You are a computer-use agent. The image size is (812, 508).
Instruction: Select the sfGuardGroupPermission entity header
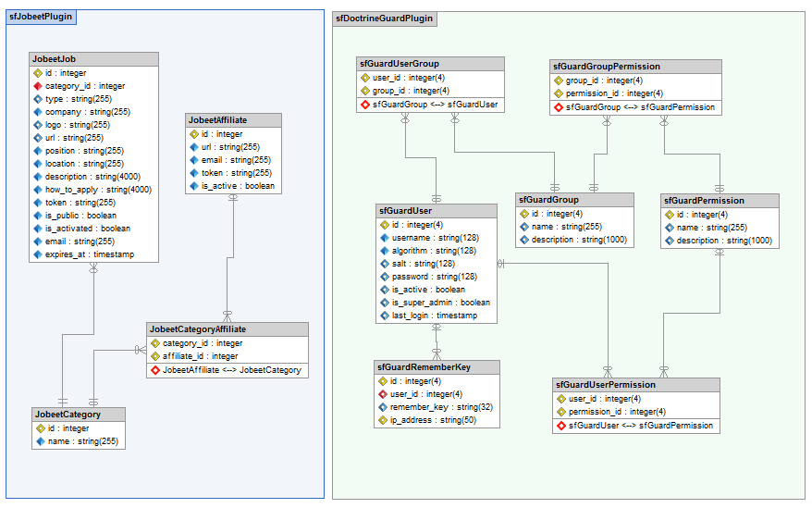pos(634,66)
